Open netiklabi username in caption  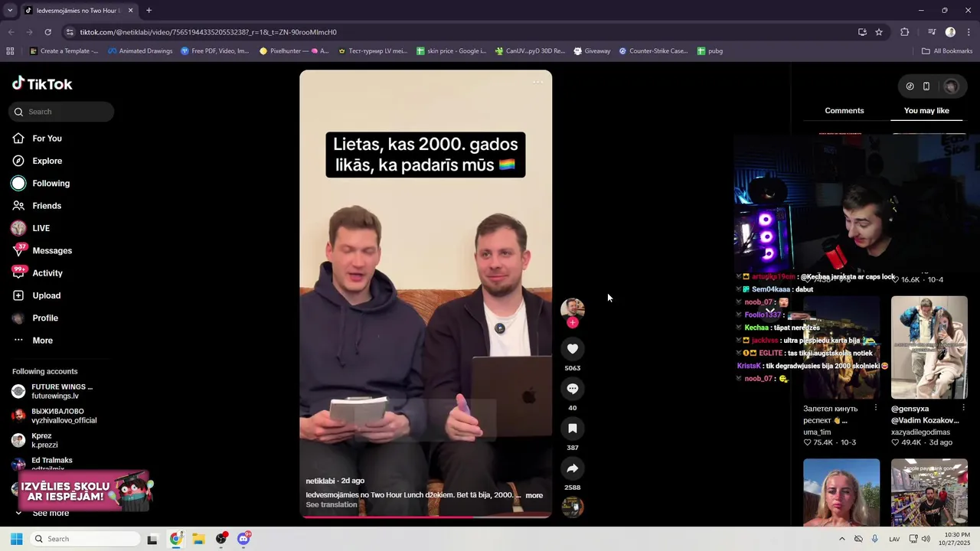320,481
